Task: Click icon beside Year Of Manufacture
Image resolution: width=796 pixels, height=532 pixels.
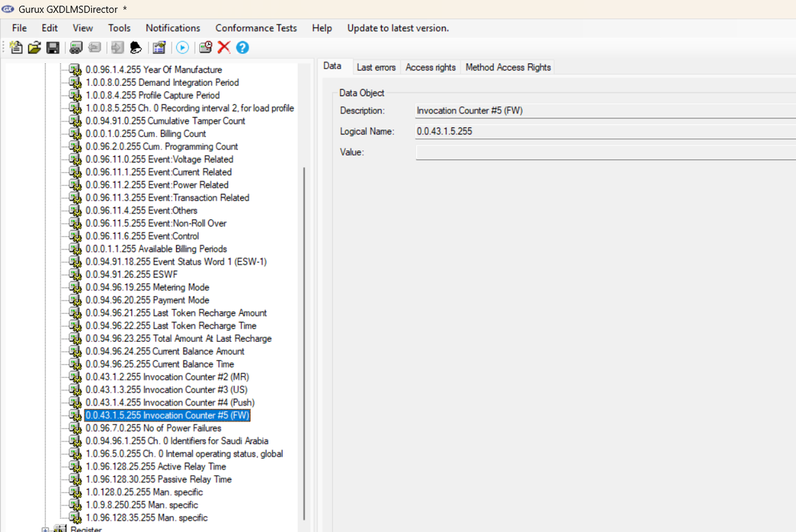Action: point(75,70)
